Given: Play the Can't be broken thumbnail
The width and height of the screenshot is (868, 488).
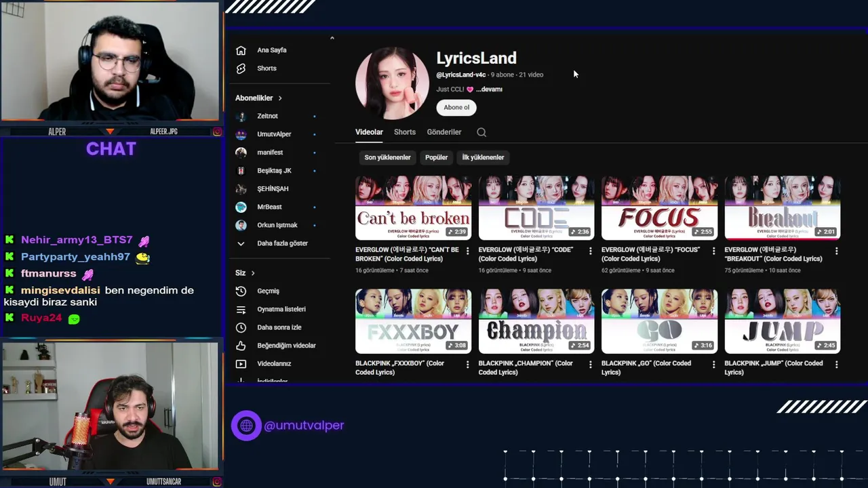Looking at the screenshot, I should tap(413, 208).
